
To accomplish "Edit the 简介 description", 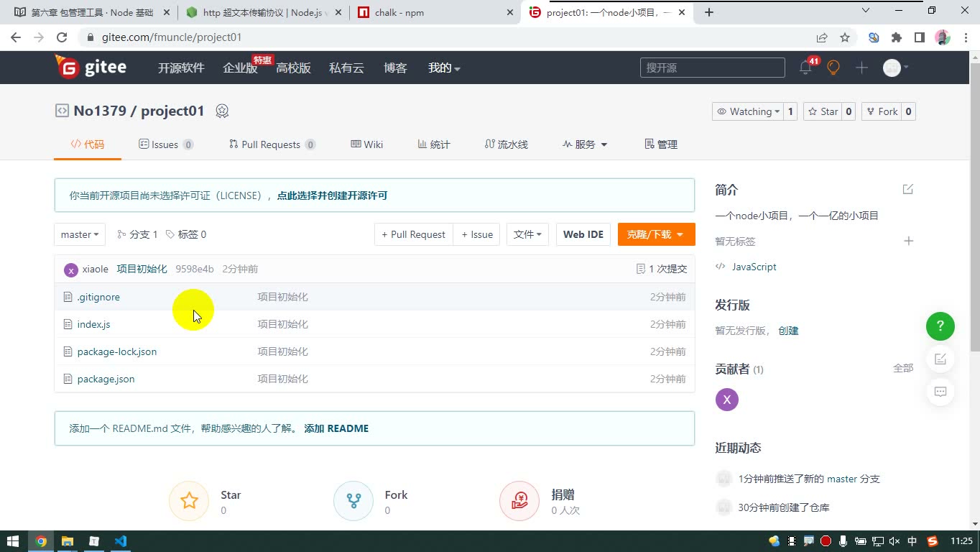I will (x=908, y=189).
